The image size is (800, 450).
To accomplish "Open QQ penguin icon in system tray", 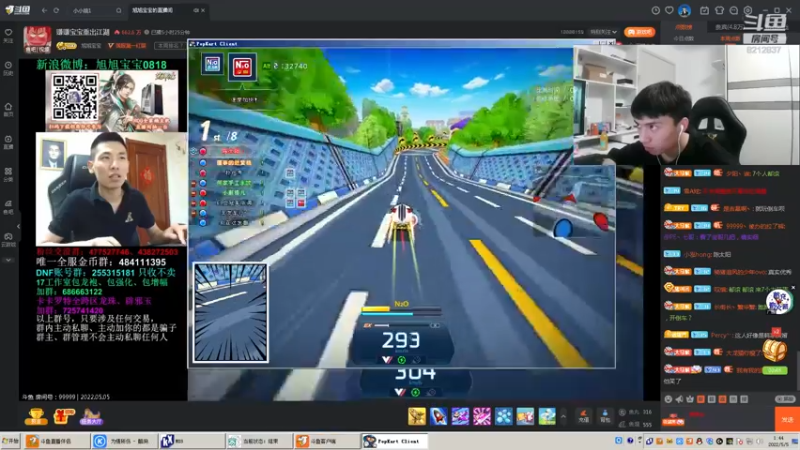I will coord(699,441).
